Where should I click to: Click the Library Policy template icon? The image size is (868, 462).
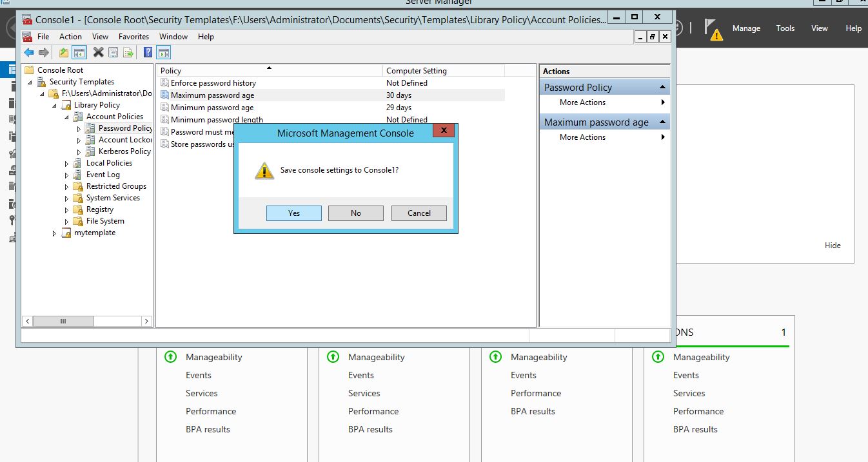click(x=66, y=105)
